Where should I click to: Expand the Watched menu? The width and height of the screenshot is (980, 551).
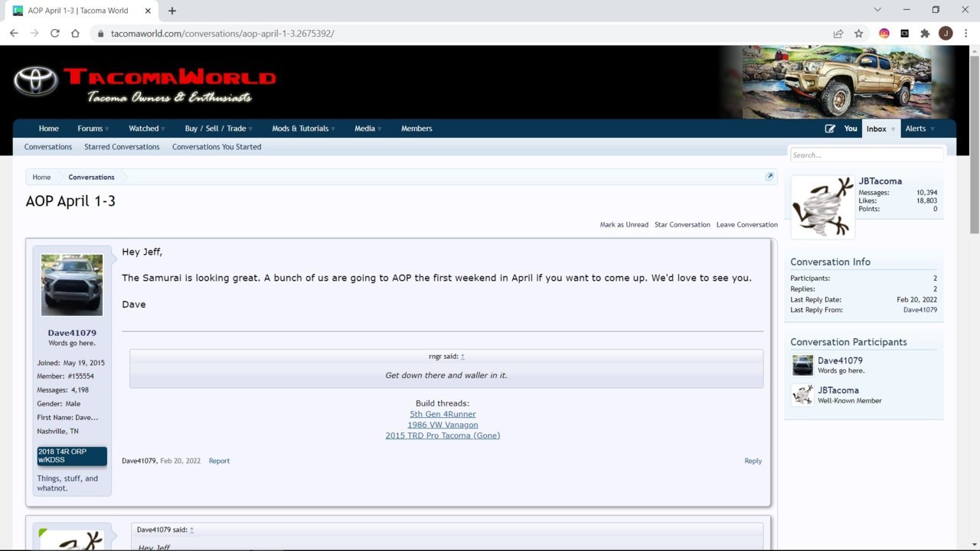pos(146,129)
